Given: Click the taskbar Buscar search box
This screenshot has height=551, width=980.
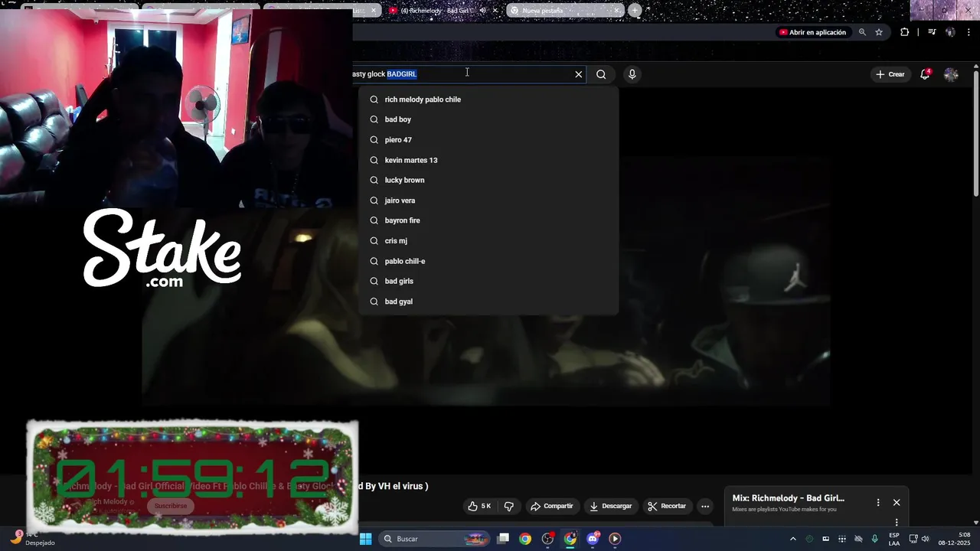Looking at the screenshot, I should click(x=434, y=539).
